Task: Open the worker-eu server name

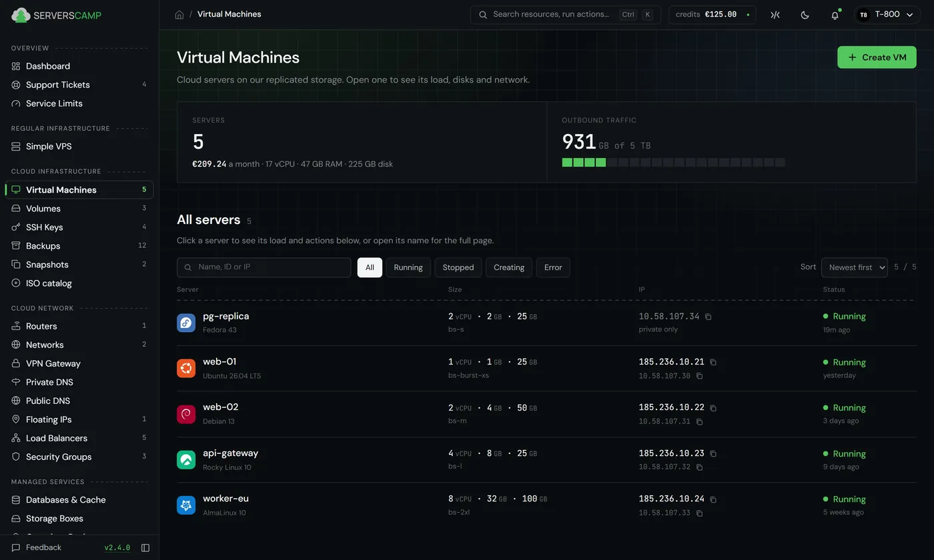Action: click(x=225, y=499)
